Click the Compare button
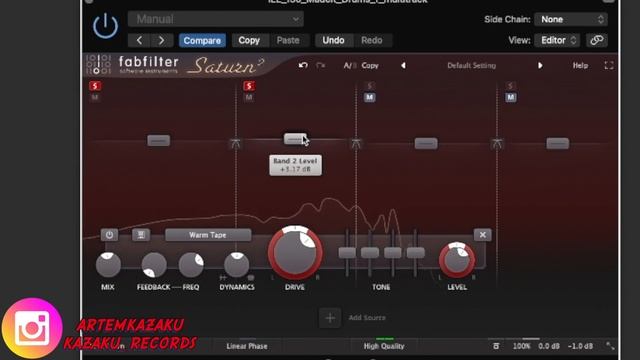Viewport: 640px width, 360px height. click(x=202, y=40)
